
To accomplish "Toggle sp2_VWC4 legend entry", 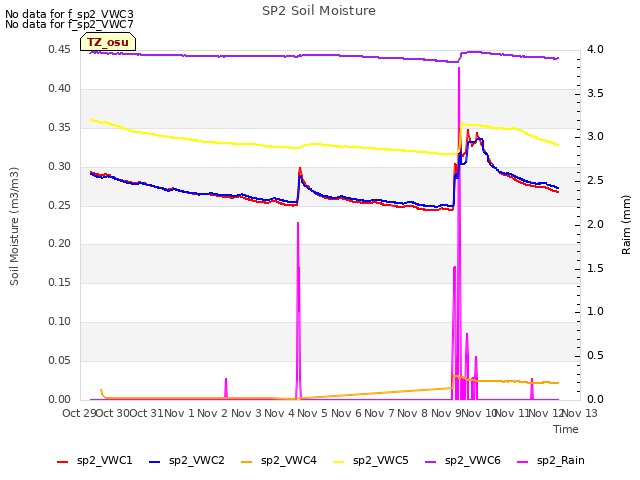I will (x=279, y=461).
